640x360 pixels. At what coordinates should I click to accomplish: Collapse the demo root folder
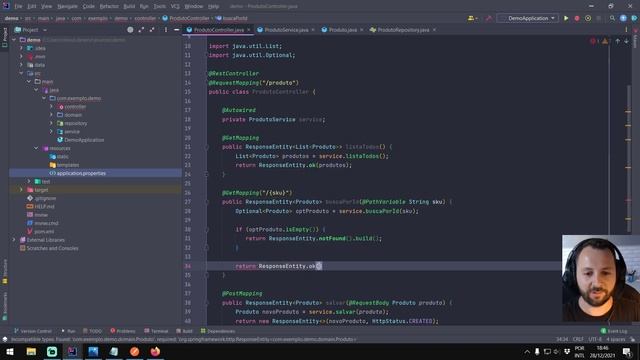click(14, 40)
